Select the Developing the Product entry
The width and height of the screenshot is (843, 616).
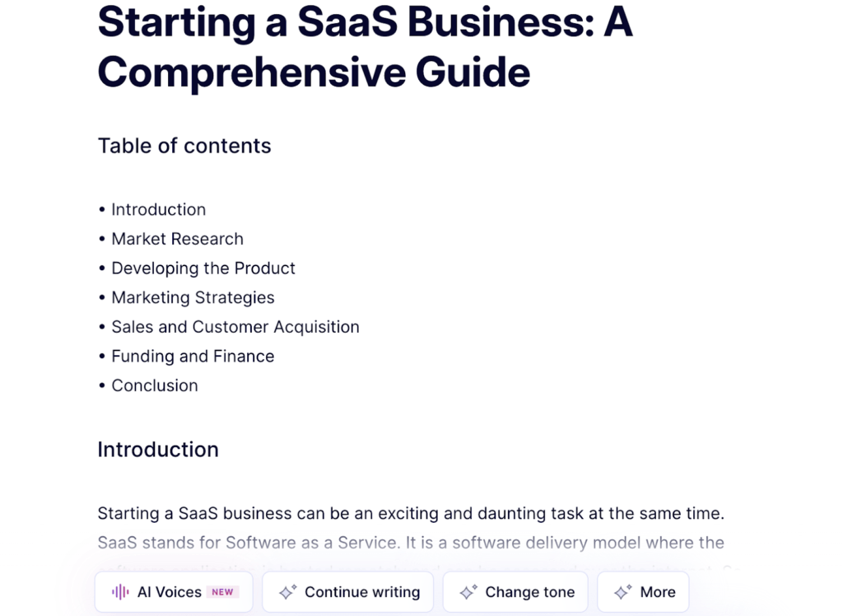(203, 268)
